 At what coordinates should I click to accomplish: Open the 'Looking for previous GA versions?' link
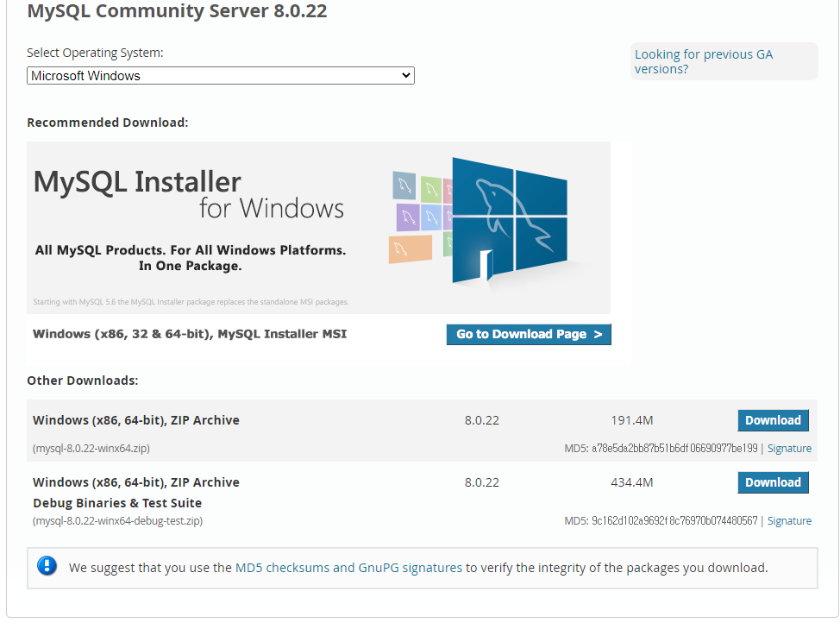point(704,61)
